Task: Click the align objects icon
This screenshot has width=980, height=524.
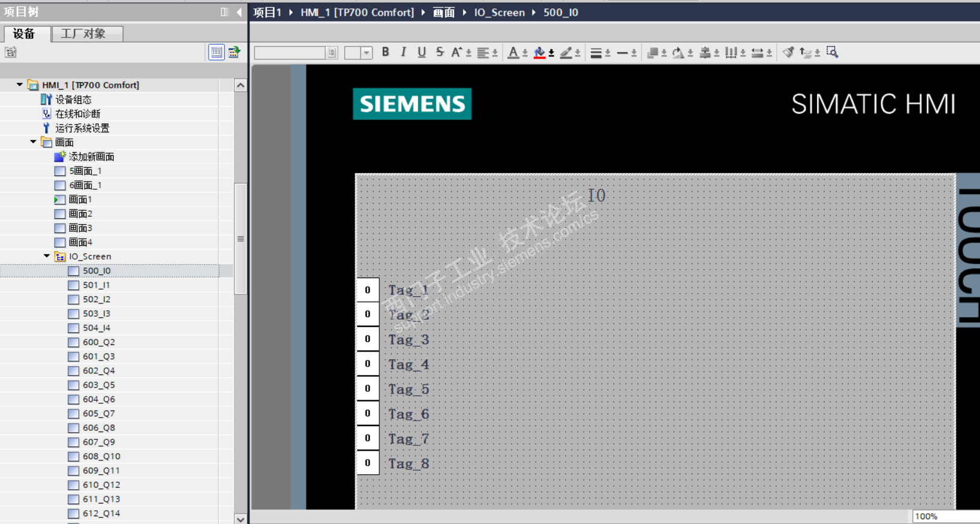Action: click(705, 53)
